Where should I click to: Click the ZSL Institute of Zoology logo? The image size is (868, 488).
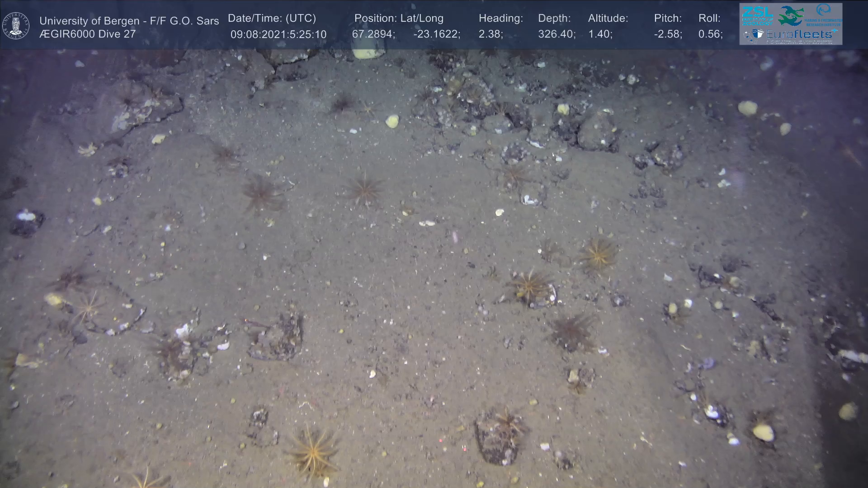(758, 16)
